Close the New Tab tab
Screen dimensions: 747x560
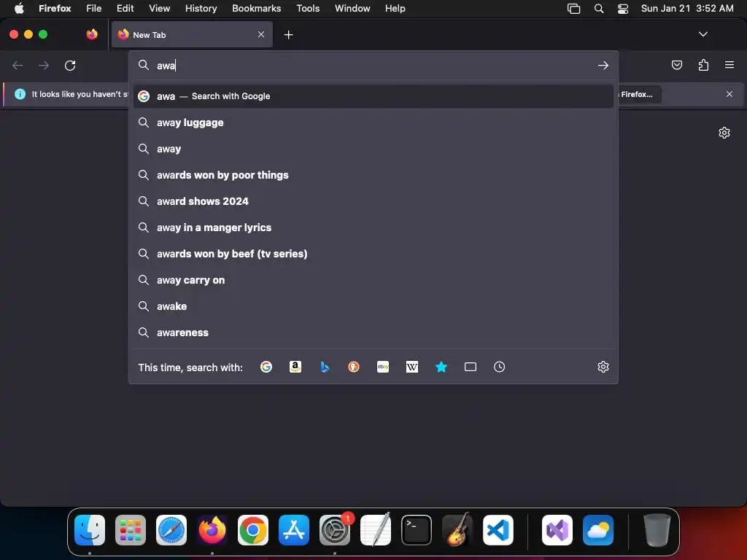tap(261, 34)
